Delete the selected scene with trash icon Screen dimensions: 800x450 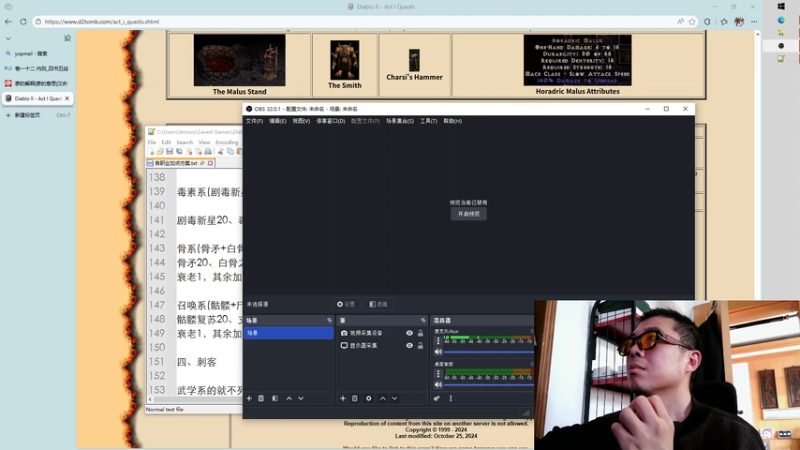click(261, 398)
